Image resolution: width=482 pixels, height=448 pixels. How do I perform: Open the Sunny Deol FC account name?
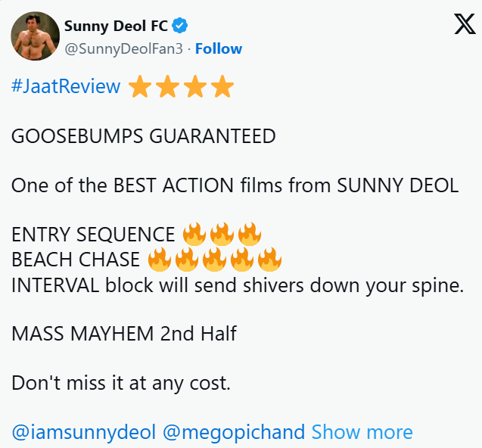click(x=116, y=26)
